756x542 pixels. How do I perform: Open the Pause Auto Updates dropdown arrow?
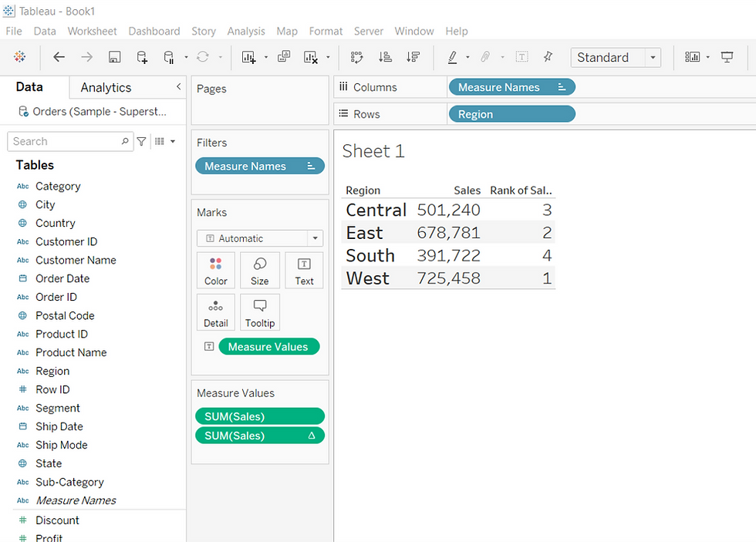point(186,57)
